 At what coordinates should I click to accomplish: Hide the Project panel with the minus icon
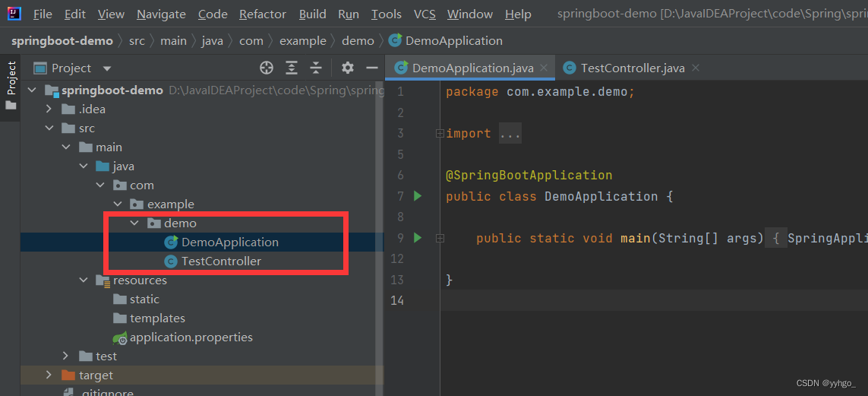(371, 68)
